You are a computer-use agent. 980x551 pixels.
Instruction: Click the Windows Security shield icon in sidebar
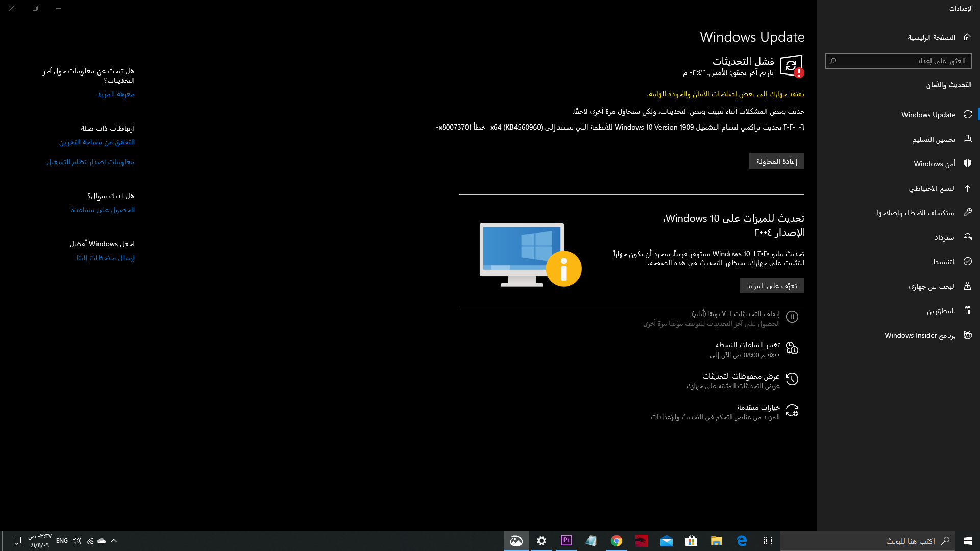point(967,163)
